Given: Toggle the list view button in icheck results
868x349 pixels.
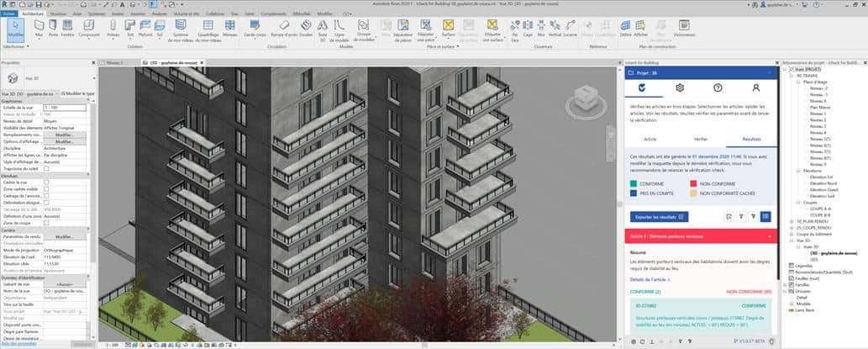Looking at the screenshot, I should point(765,217).
